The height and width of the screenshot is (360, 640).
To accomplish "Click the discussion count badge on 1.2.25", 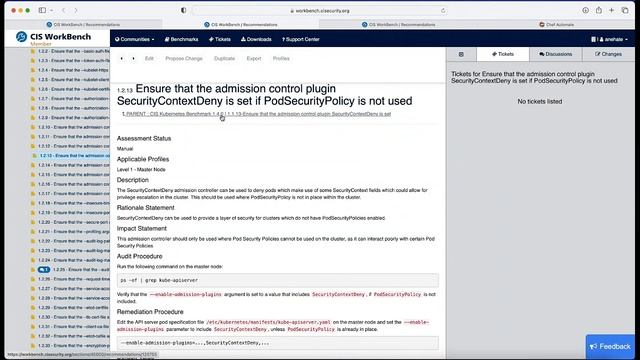I will coord(44,269).
